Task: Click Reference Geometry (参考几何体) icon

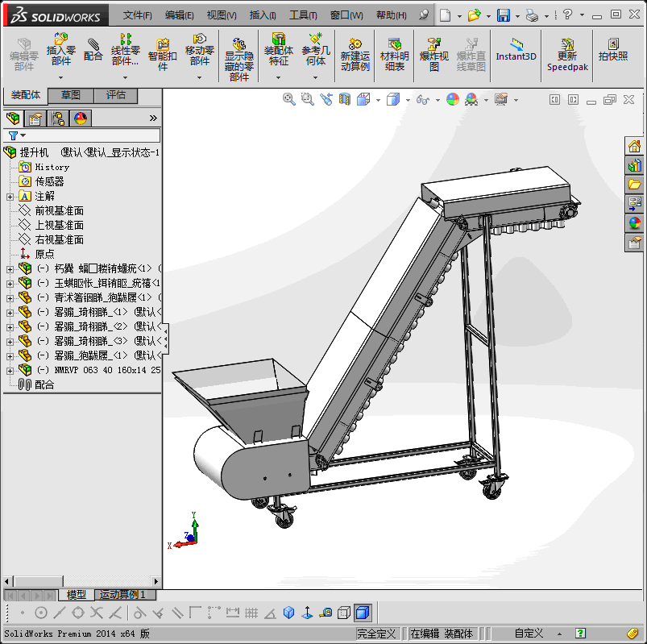Action: coord(316,49)
